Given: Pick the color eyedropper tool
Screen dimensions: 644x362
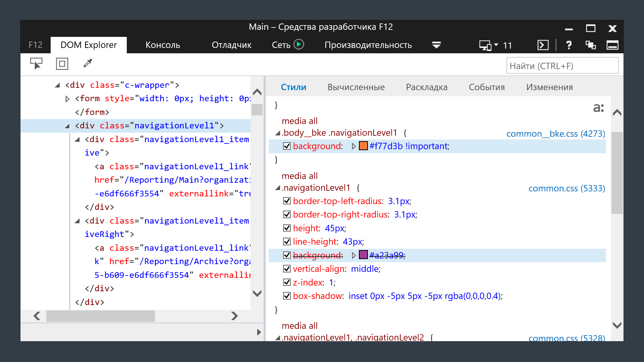Looking at the screenshot, I should pyautogui.click(x=88, y=63).
